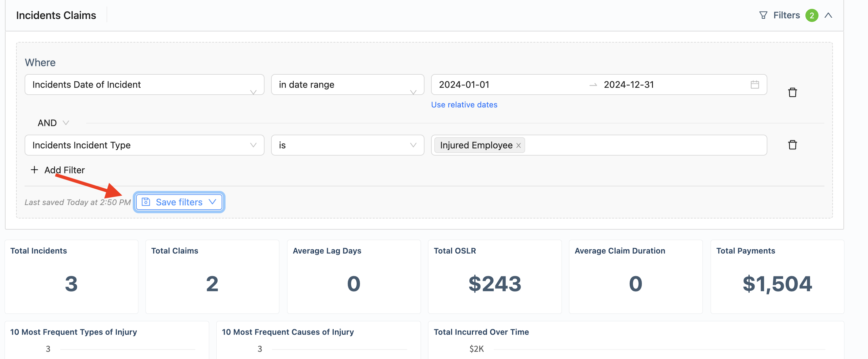Click the Total Incidents card value 3
This screenshot has width=868, height=359.
[71, 284]
